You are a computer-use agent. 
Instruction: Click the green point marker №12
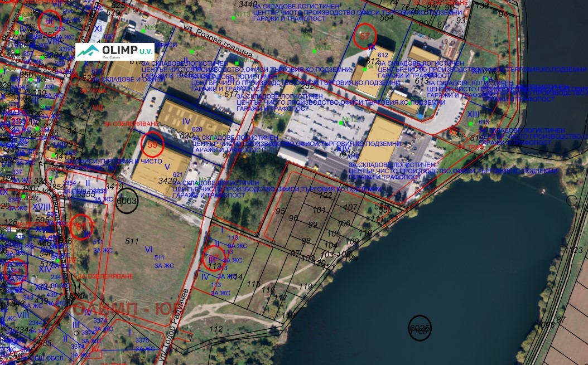(341, 122)
